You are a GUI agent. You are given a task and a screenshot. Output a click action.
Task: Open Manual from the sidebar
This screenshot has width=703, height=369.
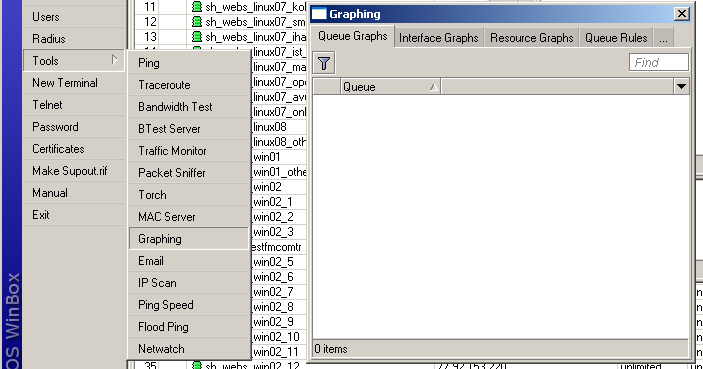point(74,192)
